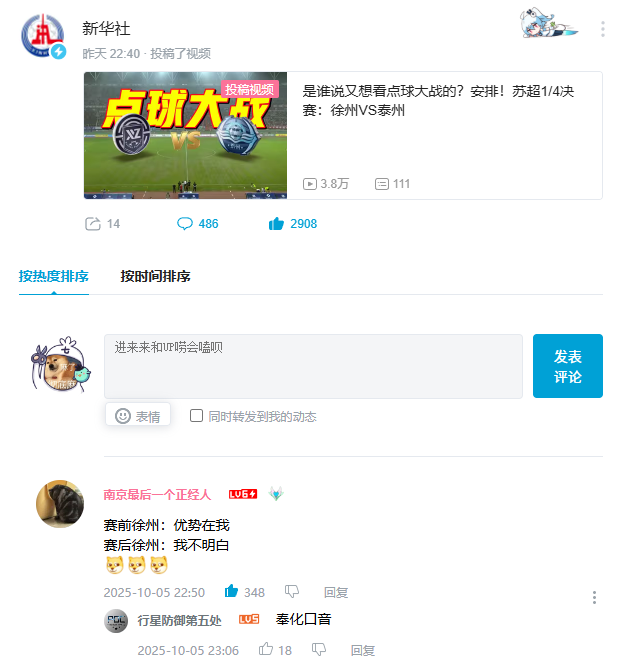Like the post with 2908 thumbs-up

click(x=276, y=224)
